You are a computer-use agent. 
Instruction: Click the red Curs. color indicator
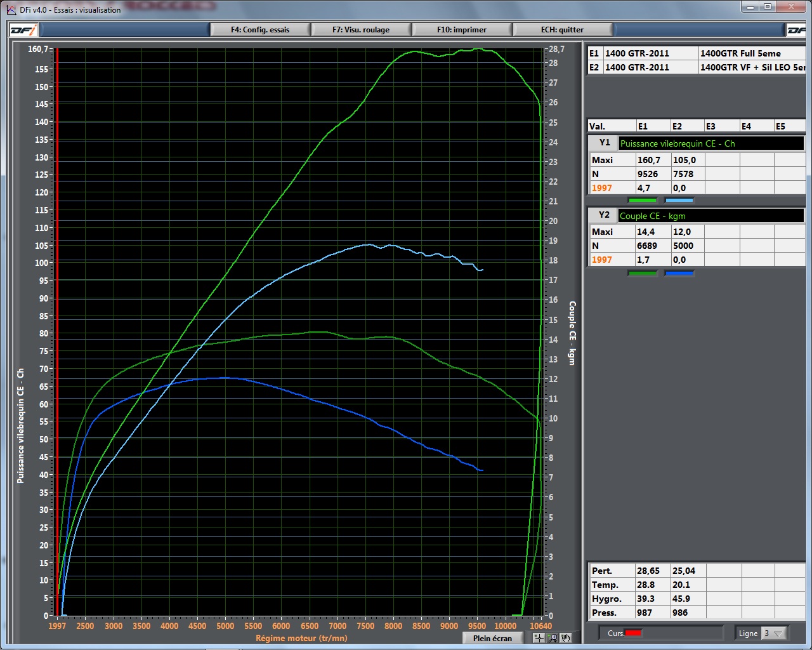tap(633, 633)
